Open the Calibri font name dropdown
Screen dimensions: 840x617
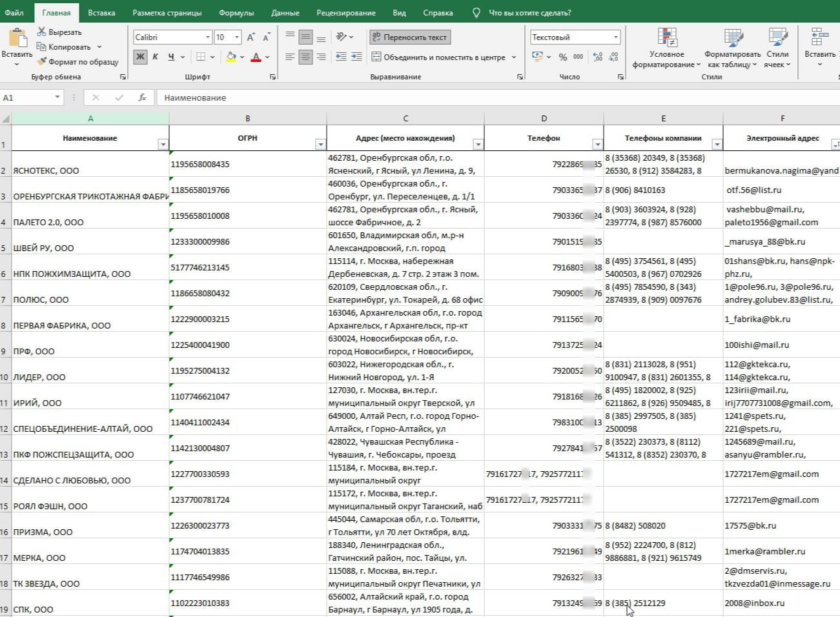click(207, 37)
